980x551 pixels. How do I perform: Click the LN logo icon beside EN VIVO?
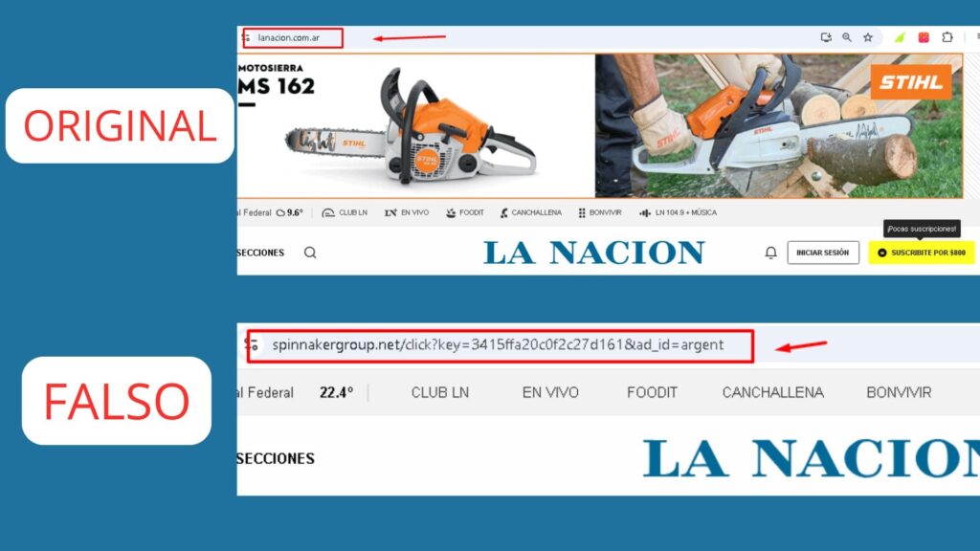click(x=390, y=213)
